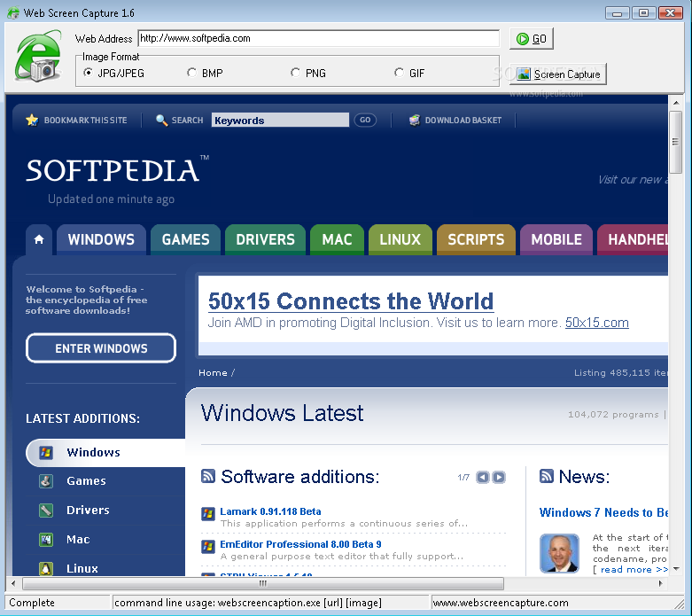Click the RSS icon beside Software additions
Screen dimensions: 692x616
[x=208, y=476]
